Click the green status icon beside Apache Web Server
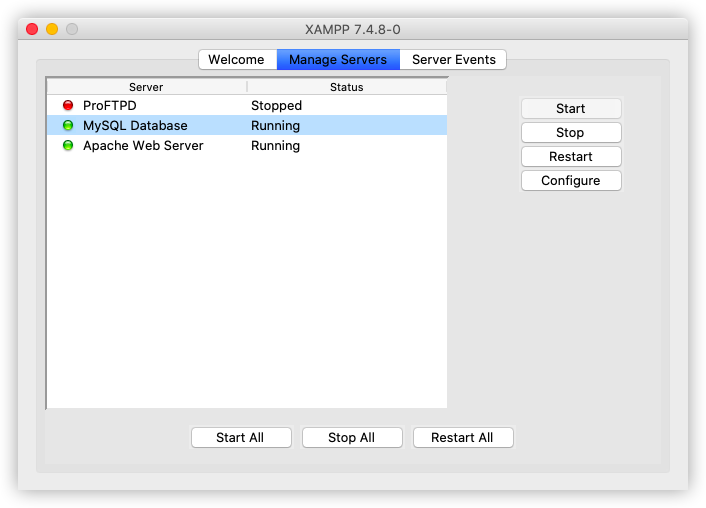 click(x=68, y=145)
